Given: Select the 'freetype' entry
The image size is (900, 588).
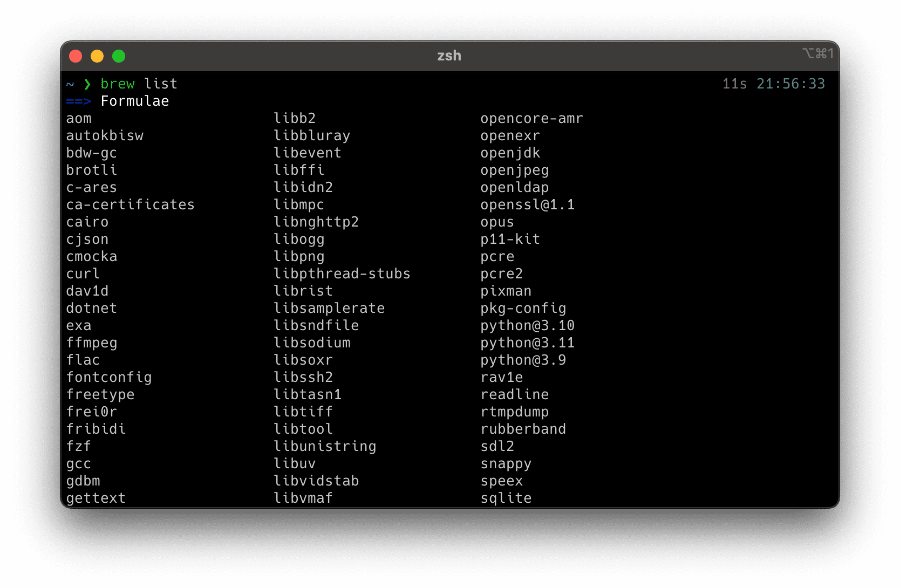Looking at the screenshot, I should pyautogui.click(x=100, y=395).
